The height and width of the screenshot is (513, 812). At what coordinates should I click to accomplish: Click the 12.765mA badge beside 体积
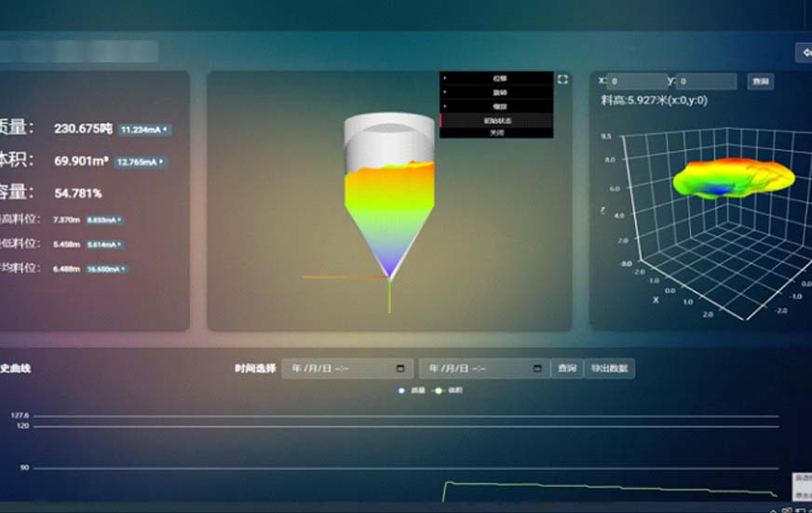[142, 162]
